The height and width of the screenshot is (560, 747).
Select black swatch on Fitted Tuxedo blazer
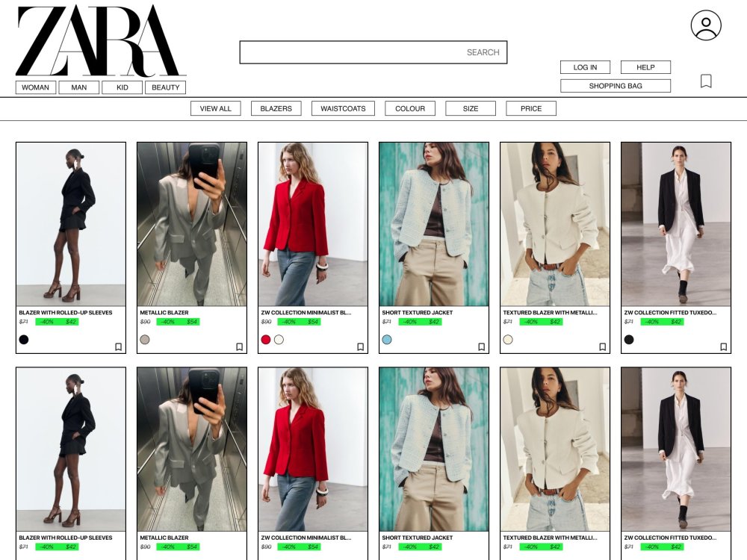click(629, 340)
